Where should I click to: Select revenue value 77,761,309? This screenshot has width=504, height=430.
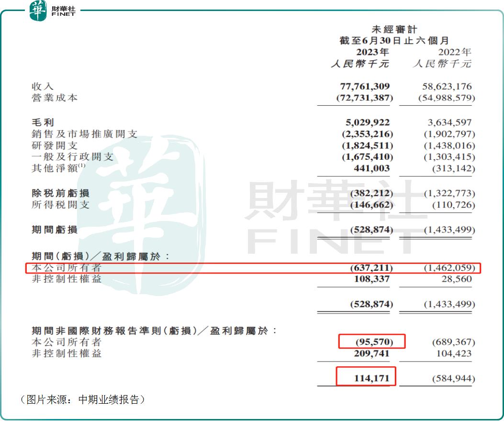click(x=365, y=87)
